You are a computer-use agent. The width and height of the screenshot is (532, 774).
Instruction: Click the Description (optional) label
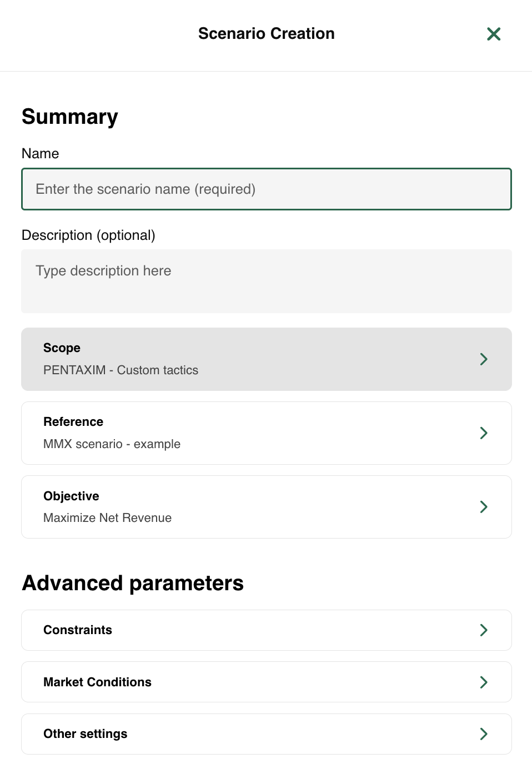point(88,235)
